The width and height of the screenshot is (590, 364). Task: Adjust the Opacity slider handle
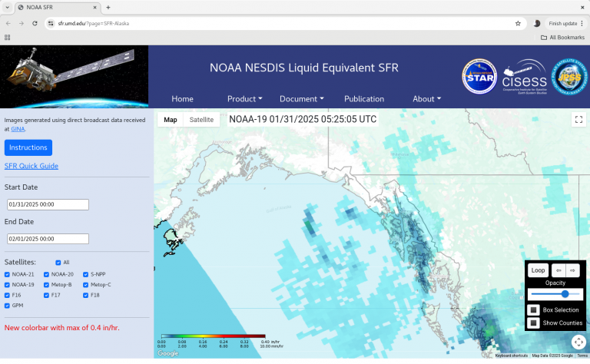tap(565, 294)
